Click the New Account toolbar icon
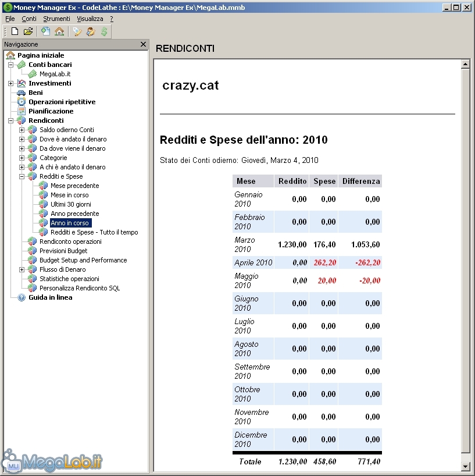 pos(45,31)
